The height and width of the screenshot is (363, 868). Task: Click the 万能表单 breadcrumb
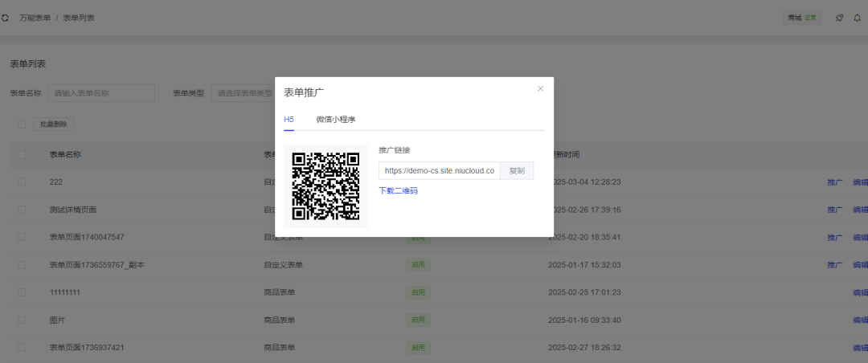pos(35,18)
